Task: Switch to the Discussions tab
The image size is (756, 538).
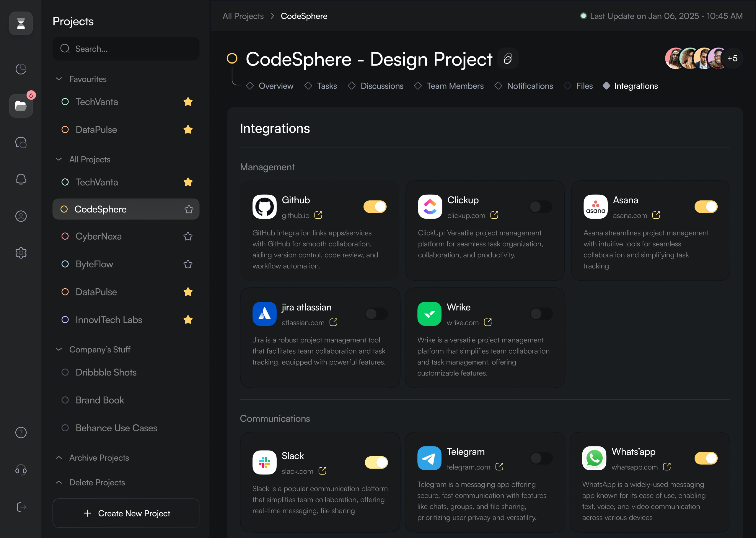Action: pyautogui.click(x=376, y=86)
